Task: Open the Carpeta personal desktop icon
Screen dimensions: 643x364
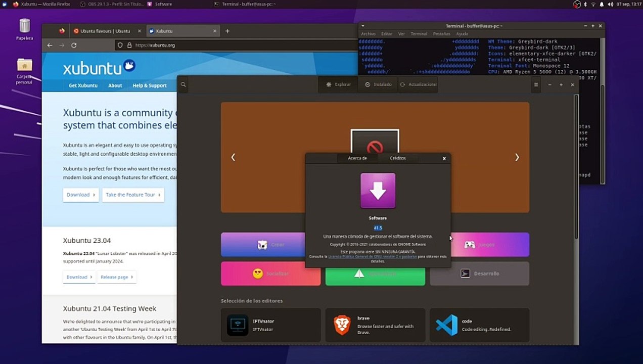Action: pyautogui.click(x=24, y=71)
